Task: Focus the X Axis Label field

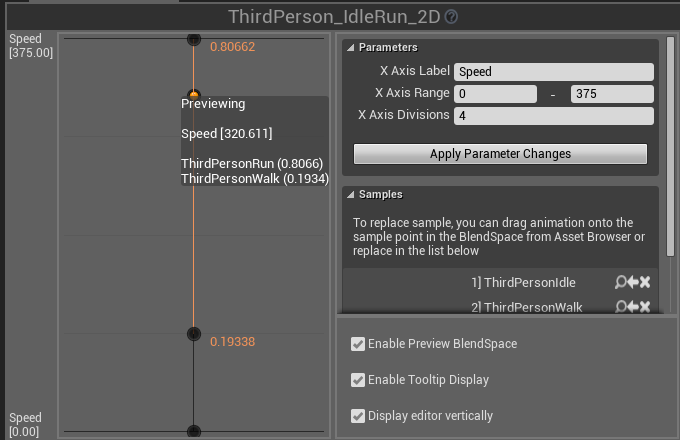Action: click(554, 72)
